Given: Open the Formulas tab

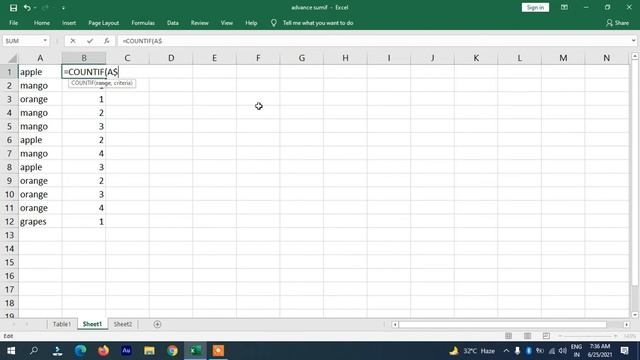Looking at the screenshot, I should tap(143, 23).
